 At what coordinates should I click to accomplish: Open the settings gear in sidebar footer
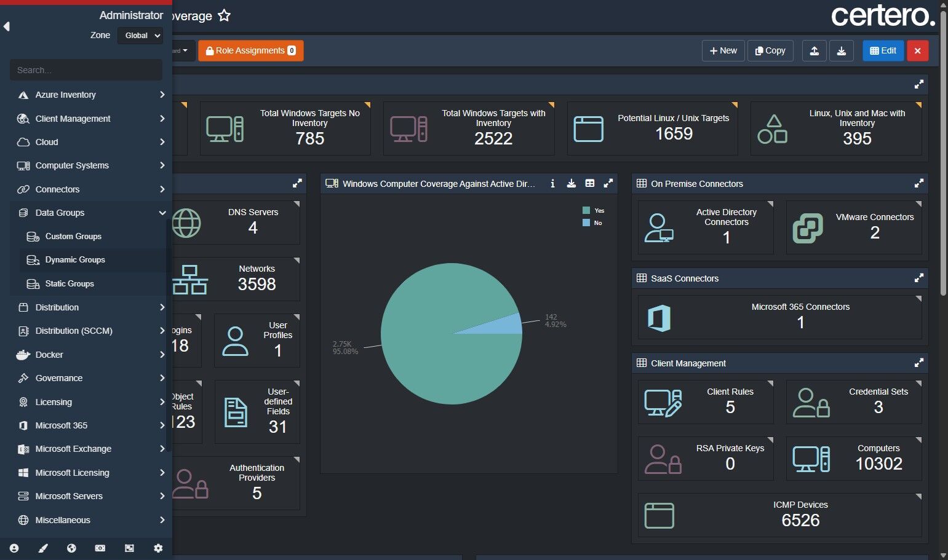coord(158,548)
